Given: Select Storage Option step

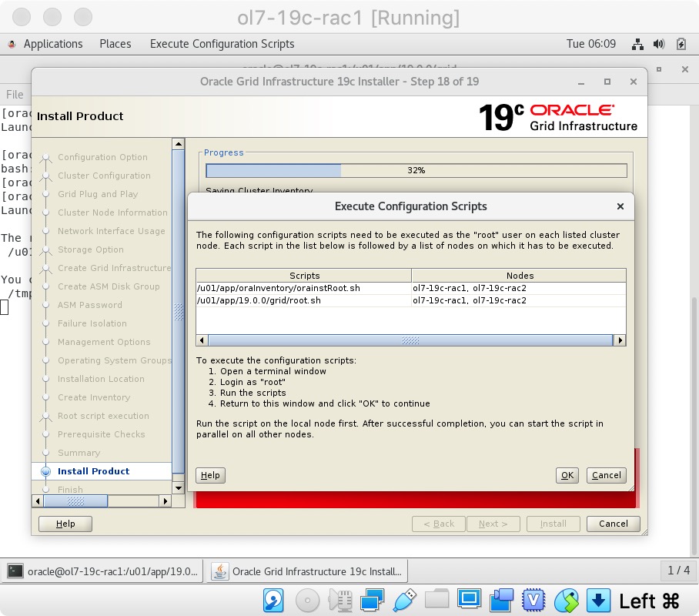Looking at the screenshot, I should click(x=91, y=249).
